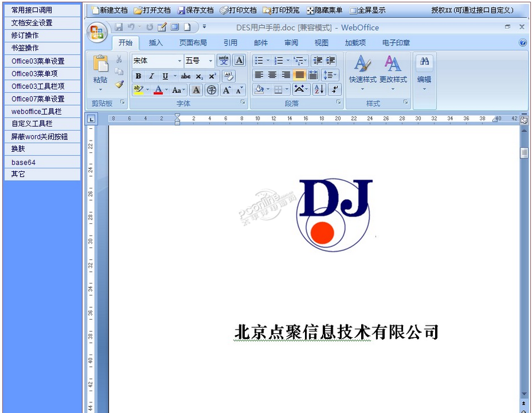Decrease paragraph indent
Screen dimensions: 532x413
[x=317, y=61]
